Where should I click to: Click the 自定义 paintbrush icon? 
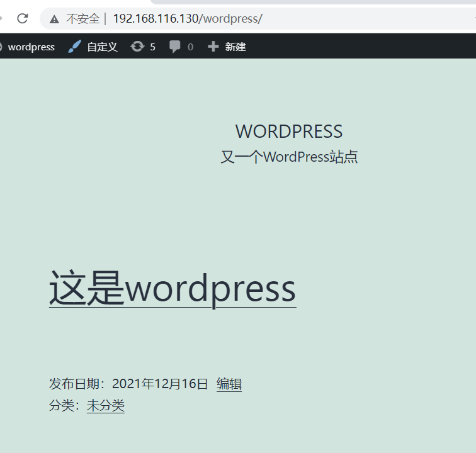click(74, 47)
